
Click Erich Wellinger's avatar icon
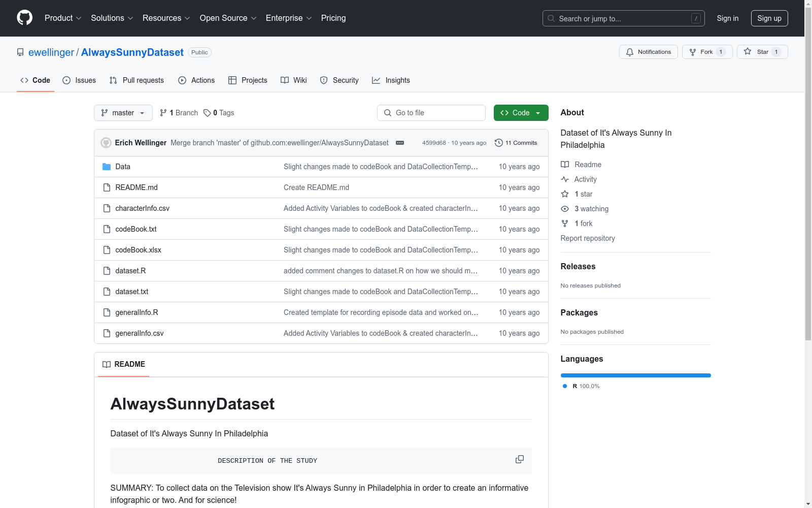point(106,143)
